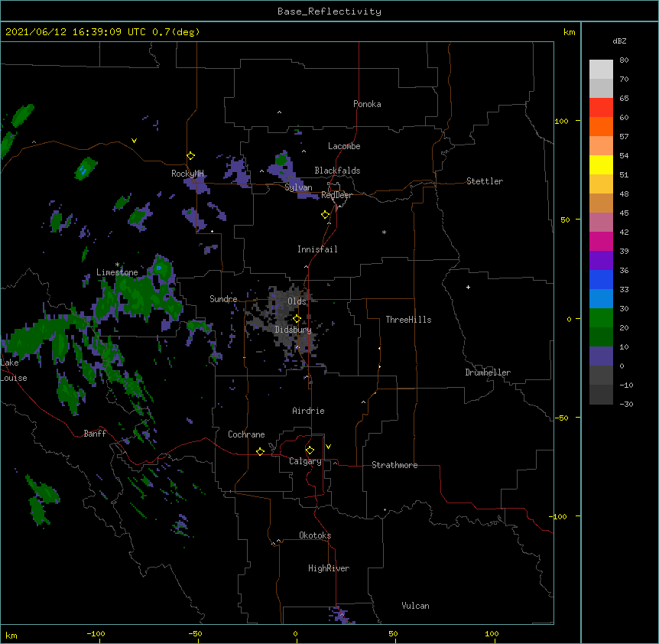Screen dimensions: 659x644
Task: Click the Olds label
Action: pyautogui.click(x=297, y=301)
